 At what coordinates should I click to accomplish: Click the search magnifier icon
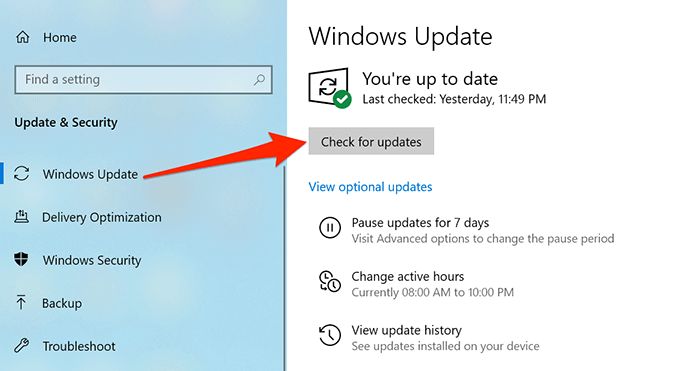(x=259, y=79)
